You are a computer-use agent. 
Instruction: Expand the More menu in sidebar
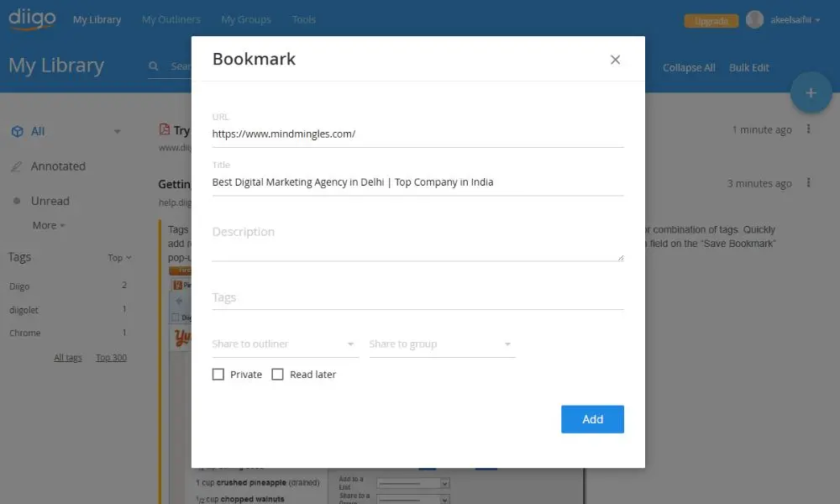pos(49,225)
